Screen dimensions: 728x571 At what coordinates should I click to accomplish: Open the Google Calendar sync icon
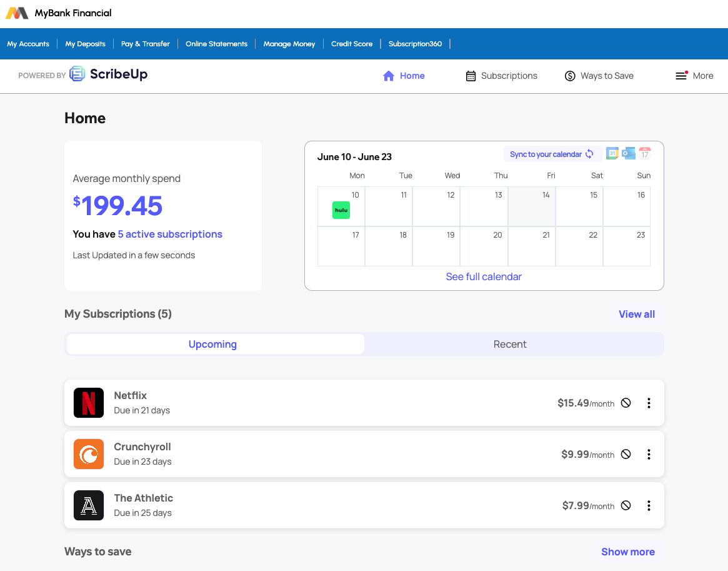(612, 153)
